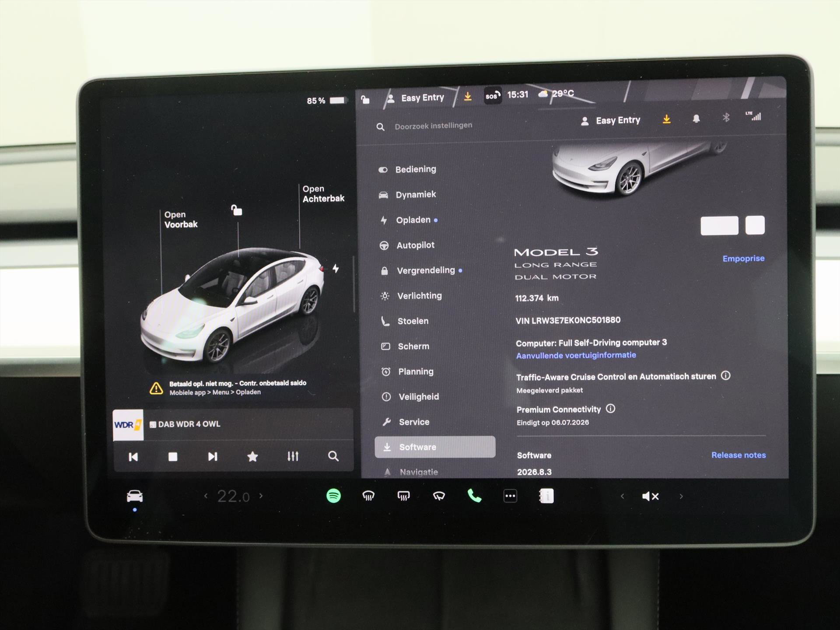Open the notifications bell icon

696,119
